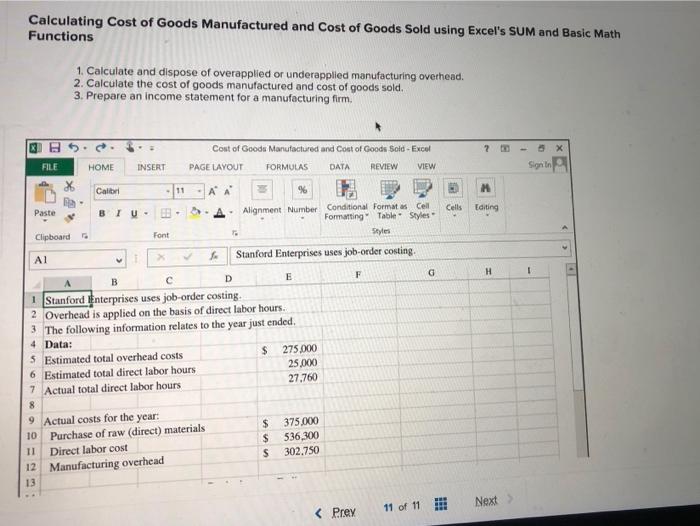Image resolution: width=700 pixels, height=526 pixels.
Task: Switch to the VIEW tab
Action: 426,166
